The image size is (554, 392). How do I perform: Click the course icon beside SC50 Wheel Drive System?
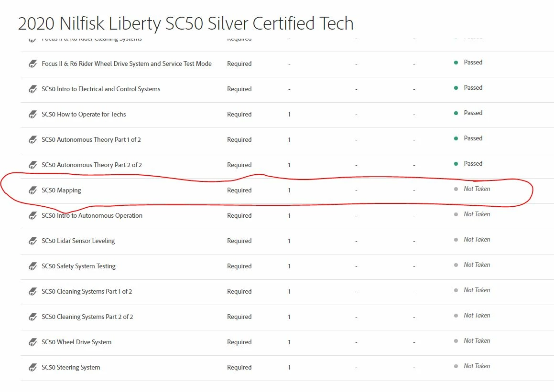tap(33, 342)
